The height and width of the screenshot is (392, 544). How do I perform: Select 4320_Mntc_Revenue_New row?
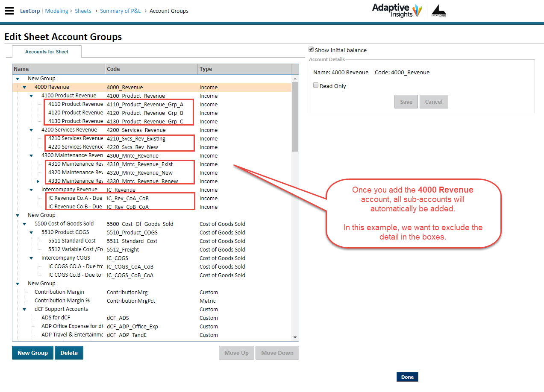coord(152,173)
